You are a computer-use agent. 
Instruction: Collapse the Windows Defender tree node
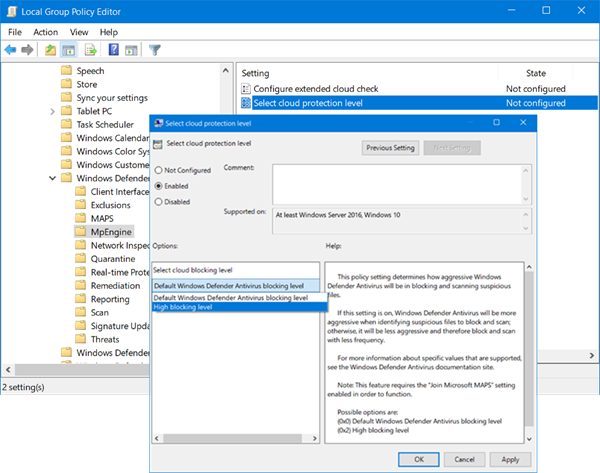(x=53, y=178)
